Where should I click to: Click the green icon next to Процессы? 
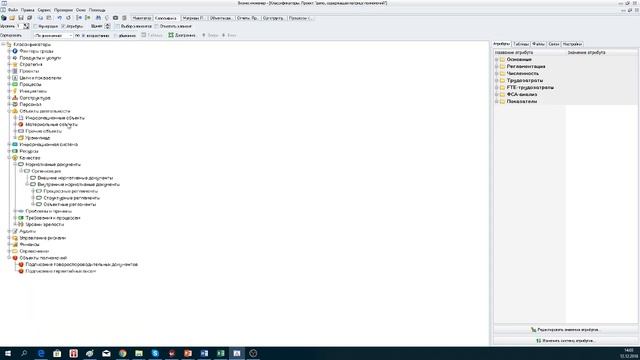pyautogui.click(x=15, y=84)
